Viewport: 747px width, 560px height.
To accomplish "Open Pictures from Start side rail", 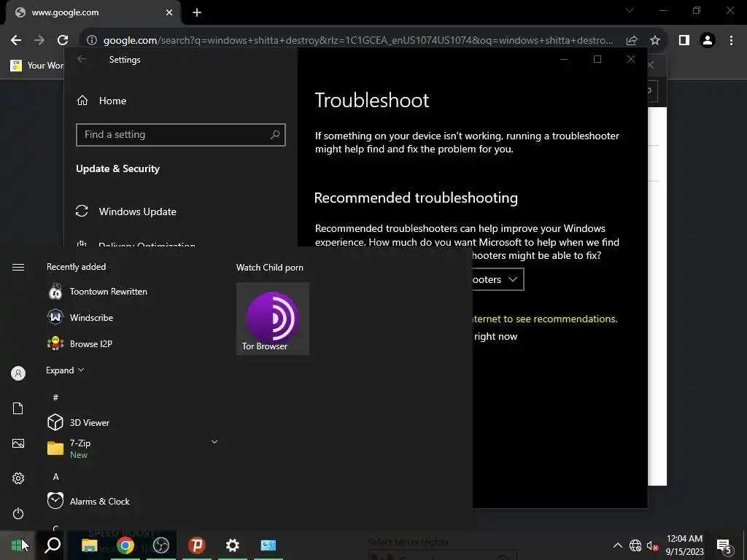I will click(x=18, y=443).
